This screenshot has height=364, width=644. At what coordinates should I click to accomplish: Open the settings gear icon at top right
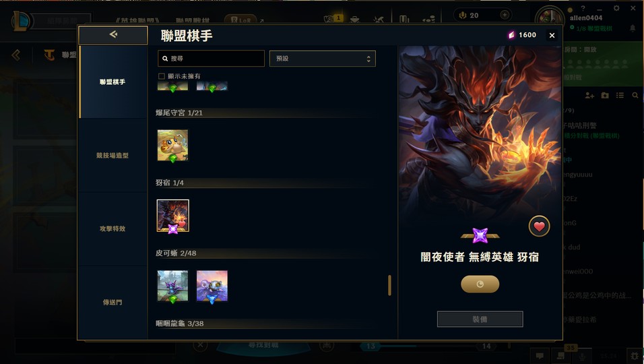[x=616, y=8]
